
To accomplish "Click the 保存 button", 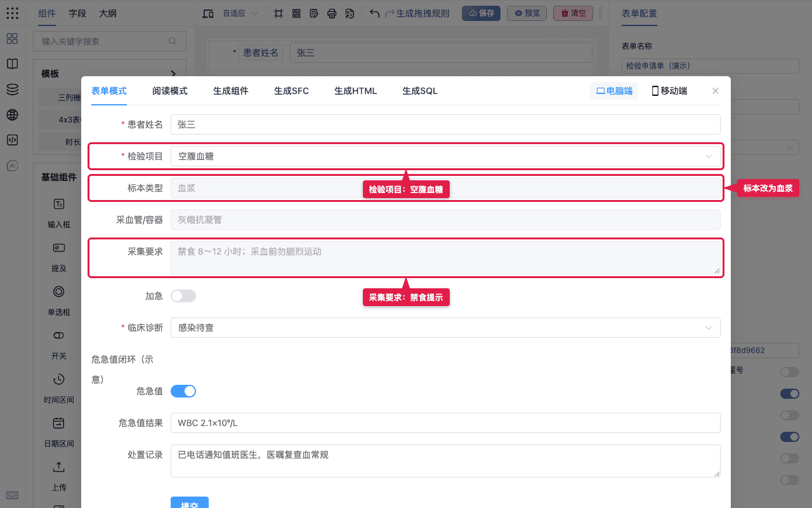I will (x=481, y=13).
